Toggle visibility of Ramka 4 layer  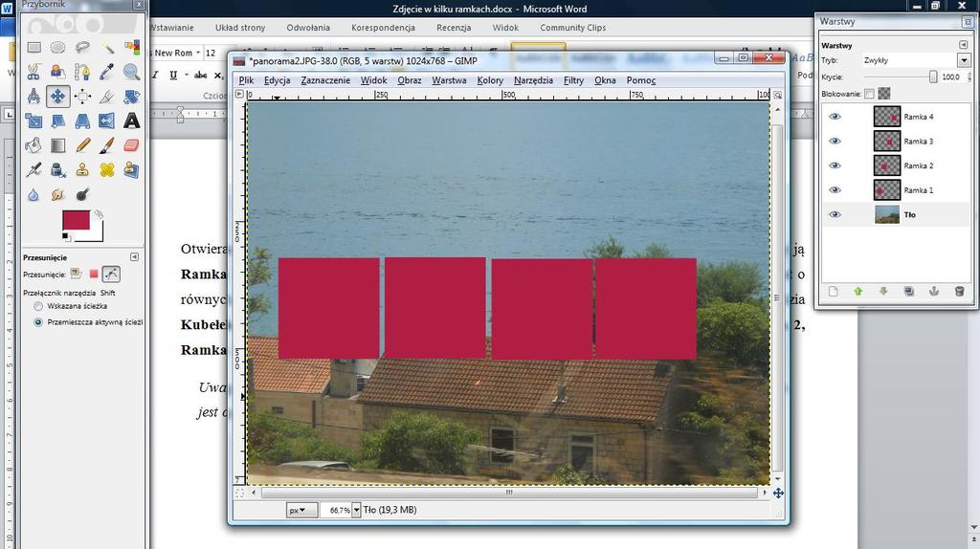pos(835,117)
